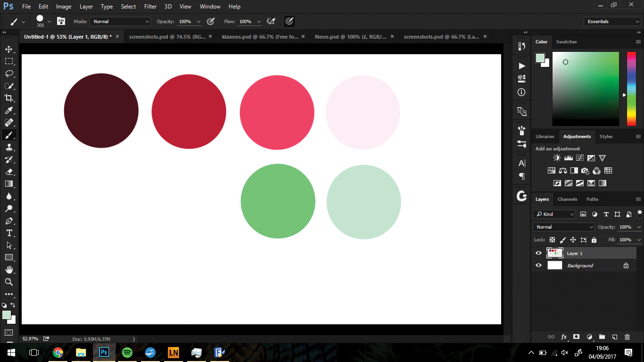Open the brush preset picker arrow

49,22
